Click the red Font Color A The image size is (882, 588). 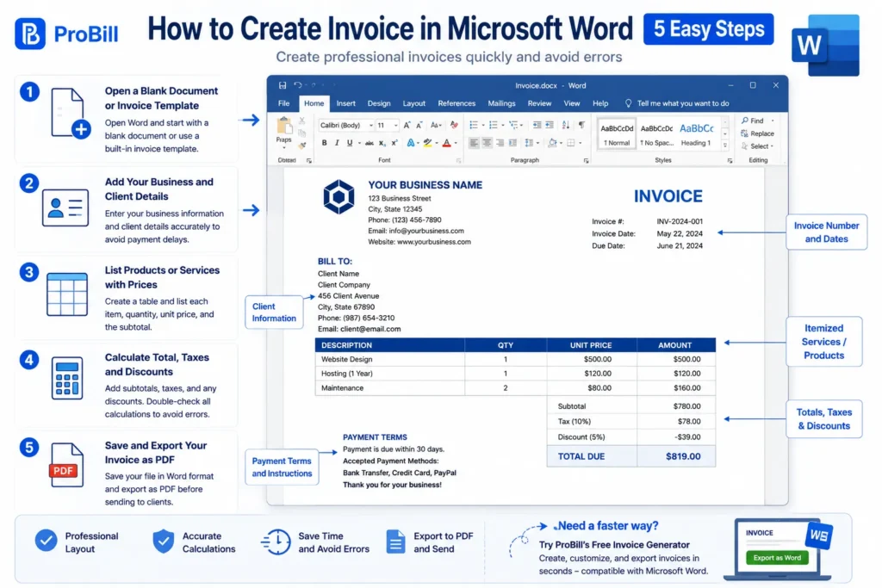447,143
